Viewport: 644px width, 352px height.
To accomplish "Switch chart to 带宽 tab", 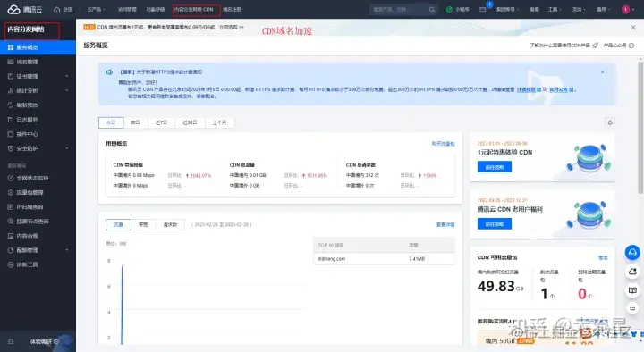I will click(x=143, y=224).
